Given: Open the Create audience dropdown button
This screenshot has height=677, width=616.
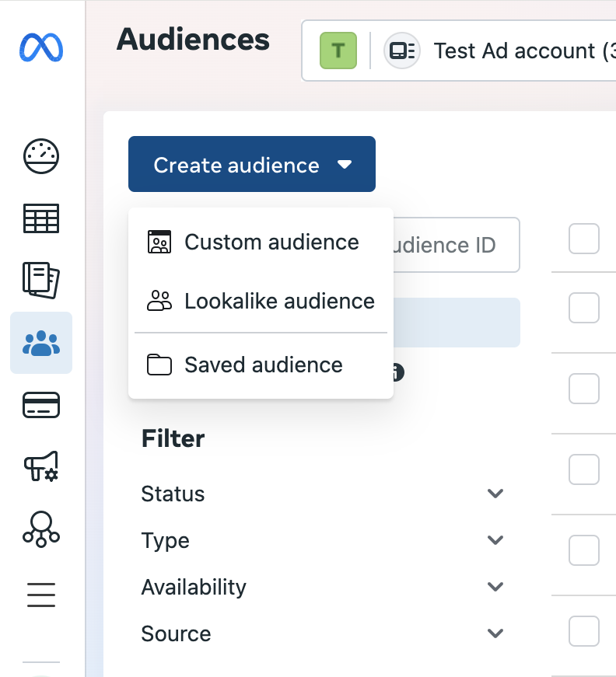Looking at the screenshot, I should point(252,164).
